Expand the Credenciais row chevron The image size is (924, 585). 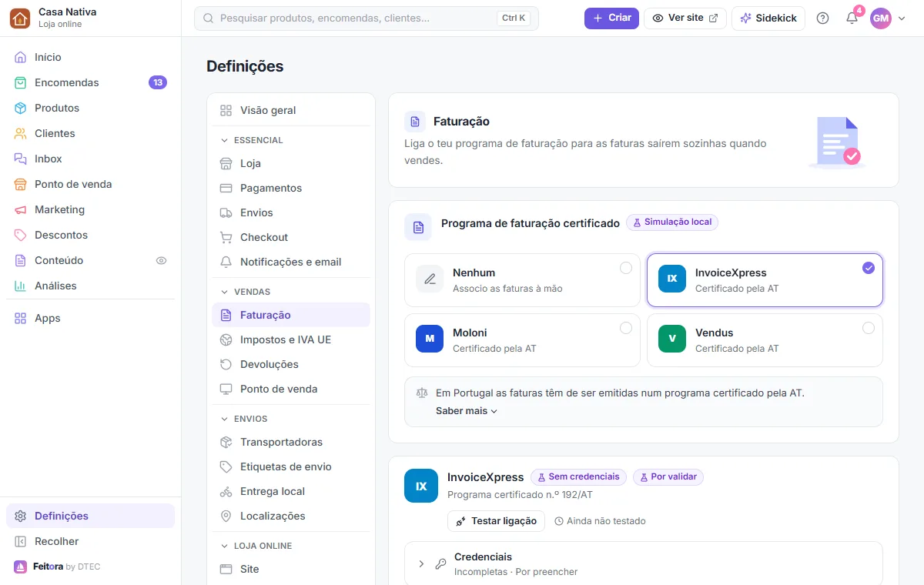click(x=421, y=563)
